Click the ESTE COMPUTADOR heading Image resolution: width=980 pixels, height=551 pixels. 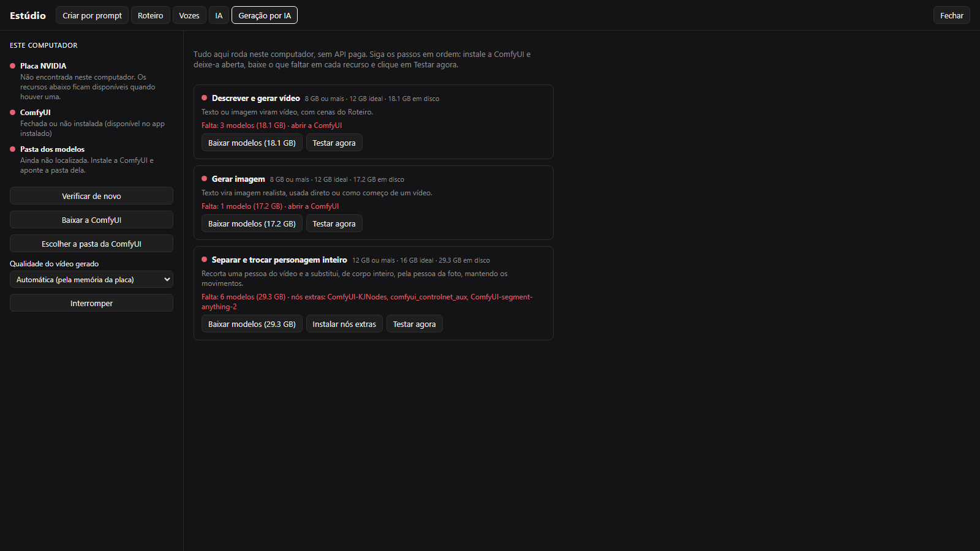[43, 45]
